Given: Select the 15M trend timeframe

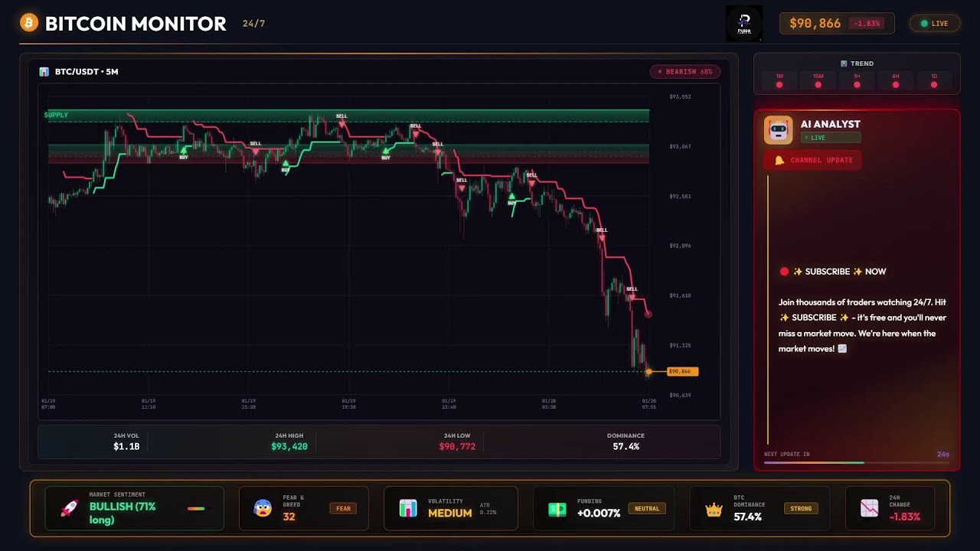Looking at the screenshot, I should 818,80.
